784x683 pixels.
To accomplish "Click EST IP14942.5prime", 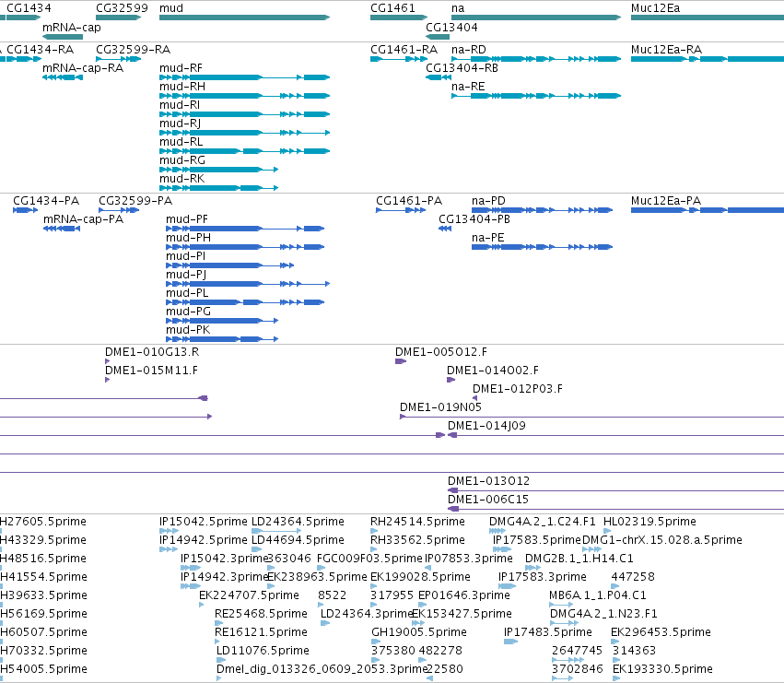I will click(169, 549).
